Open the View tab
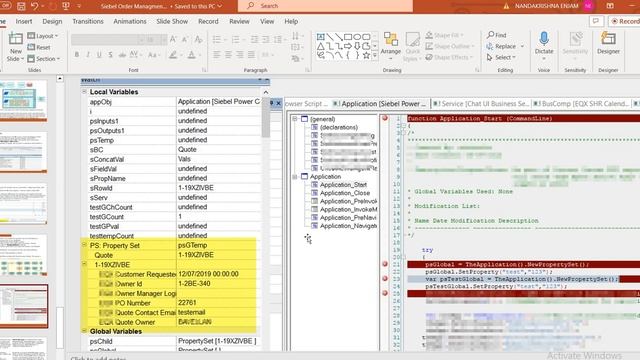The height and width of the screenshot is (360, 640). pos(267,21)
